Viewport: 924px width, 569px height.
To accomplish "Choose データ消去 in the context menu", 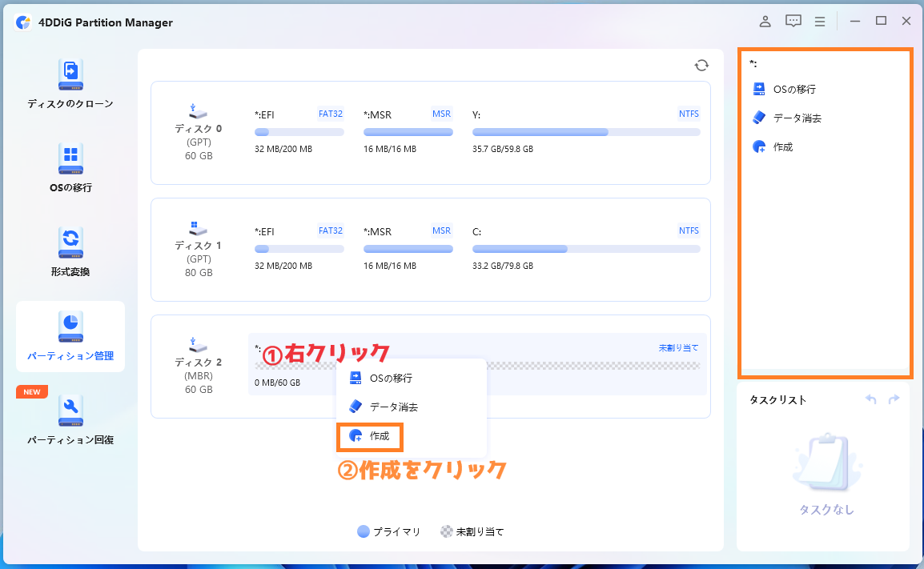I will pyautogui.click(x=412, y=407).
